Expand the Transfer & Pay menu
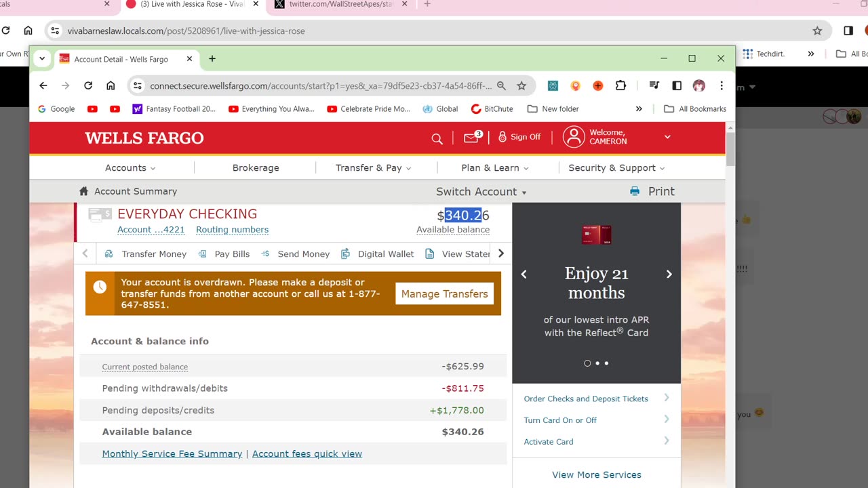868x488 pixels. coord(374,167)
